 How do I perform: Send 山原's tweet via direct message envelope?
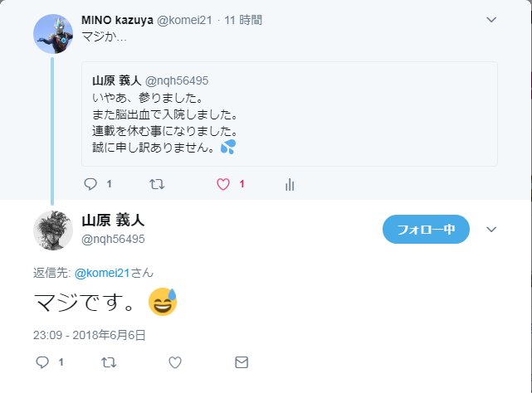coord(242,362)
